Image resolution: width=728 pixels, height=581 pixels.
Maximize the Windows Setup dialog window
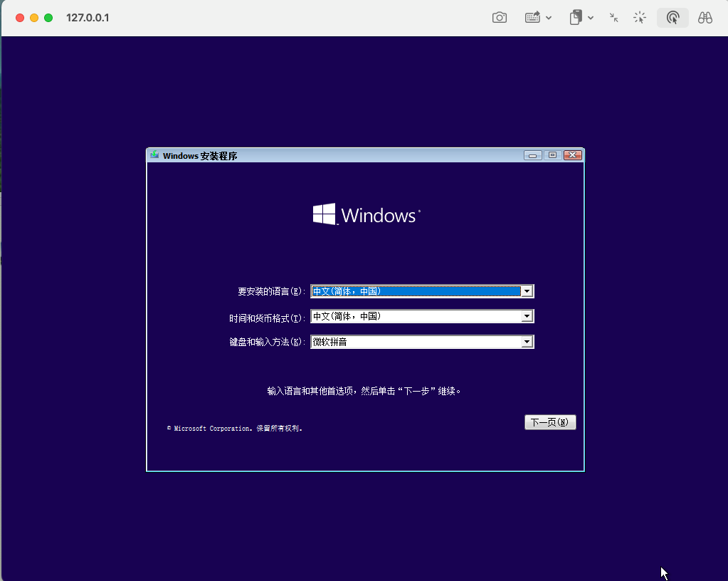point(552,155)
